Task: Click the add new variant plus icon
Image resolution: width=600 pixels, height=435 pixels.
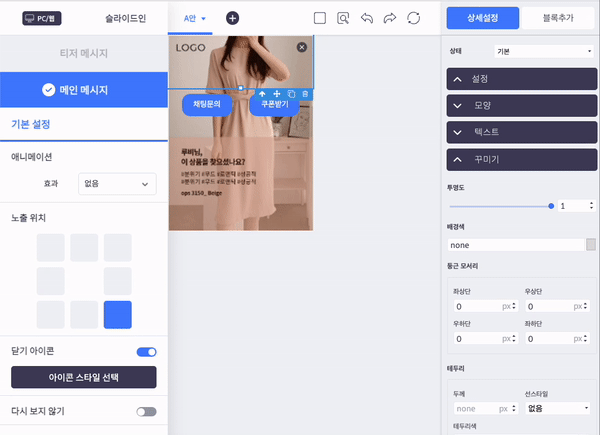Action: [x=232, y=18]
